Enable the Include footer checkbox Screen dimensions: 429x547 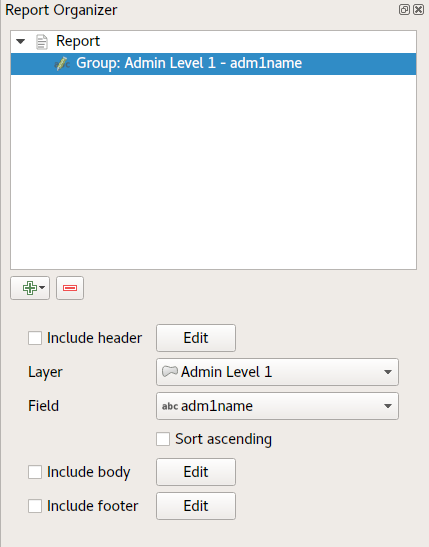(35, 506)
